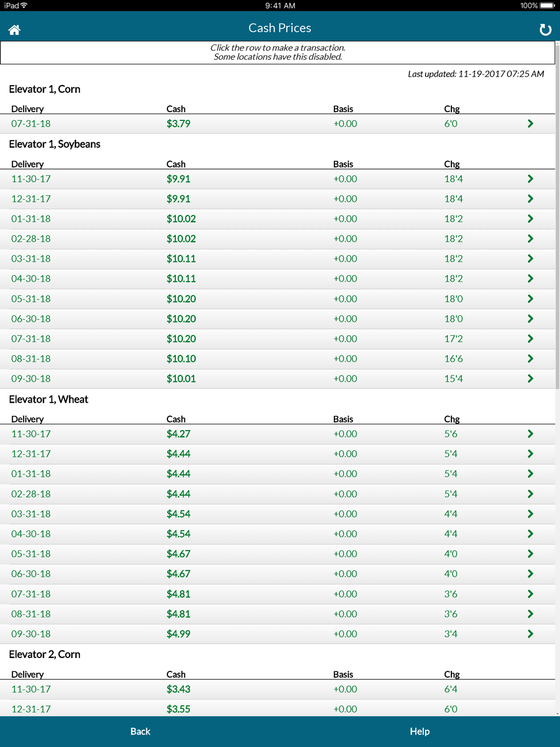Tap the Elevator 1, Soybeans section heading
This screenshot has height=747, width=560.
(x=54, y=144)
